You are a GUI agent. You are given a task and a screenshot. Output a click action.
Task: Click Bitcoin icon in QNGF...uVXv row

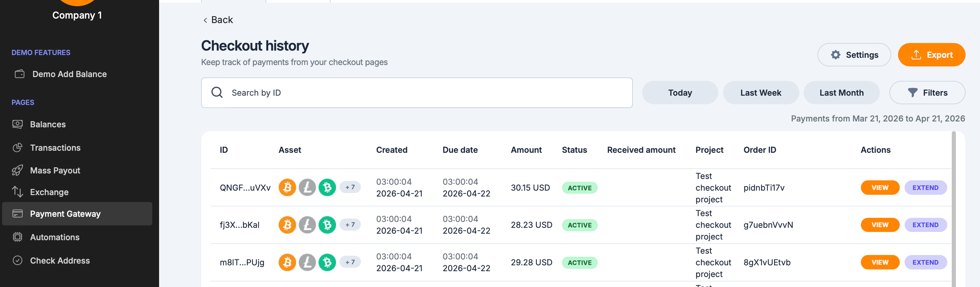[x=287, y=188]
